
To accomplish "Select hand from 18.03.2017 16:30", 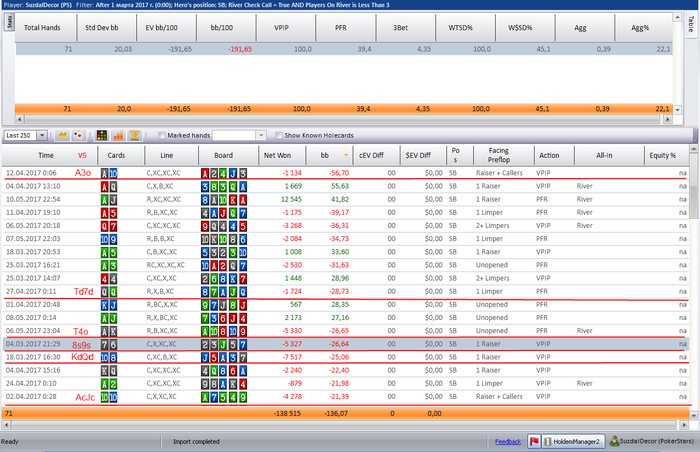I will [345, 357].
